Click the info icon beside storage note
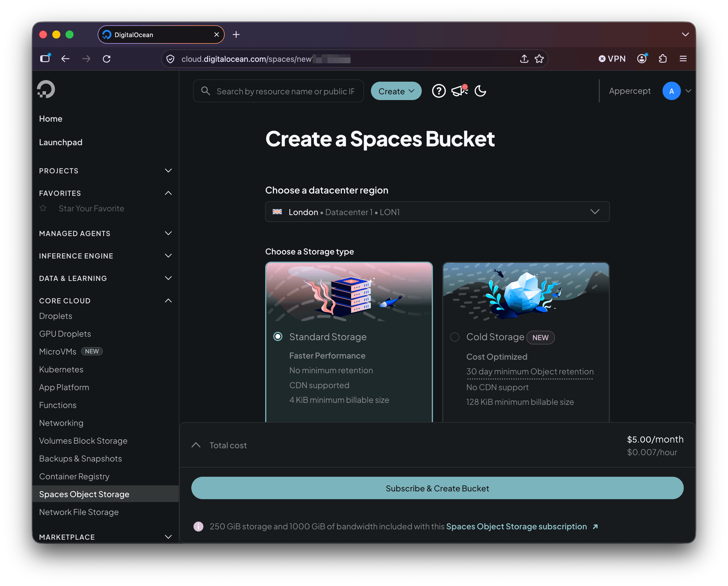728x586 pixels. pos(198,526)
